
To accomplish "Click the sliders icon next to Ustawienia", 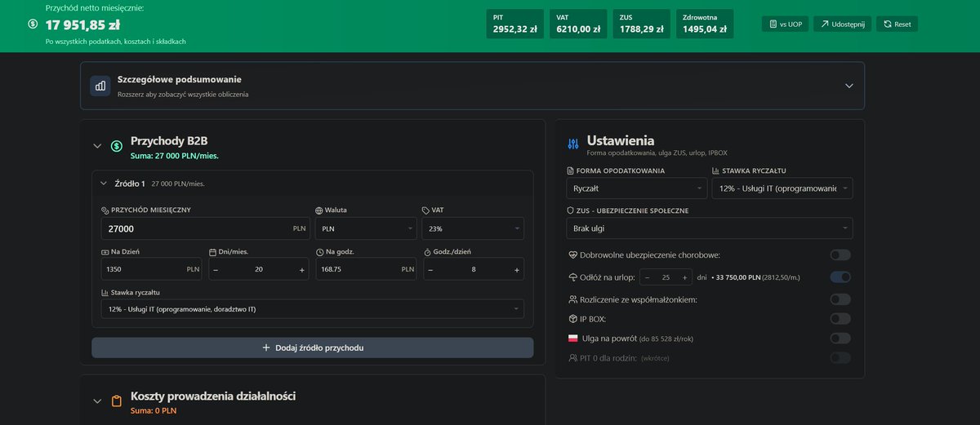I will pos(572,144).
